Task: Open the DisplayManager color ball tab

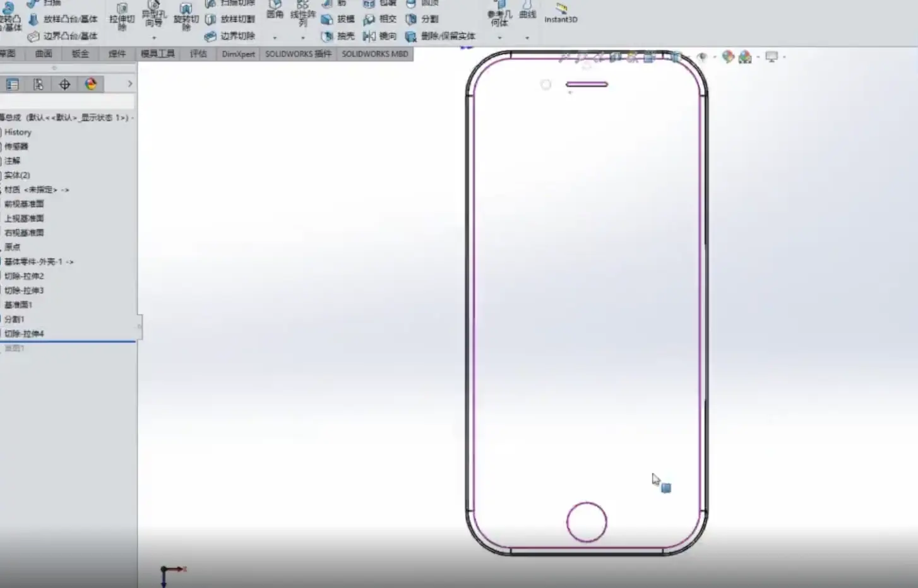Action: [x=91, y=85]
